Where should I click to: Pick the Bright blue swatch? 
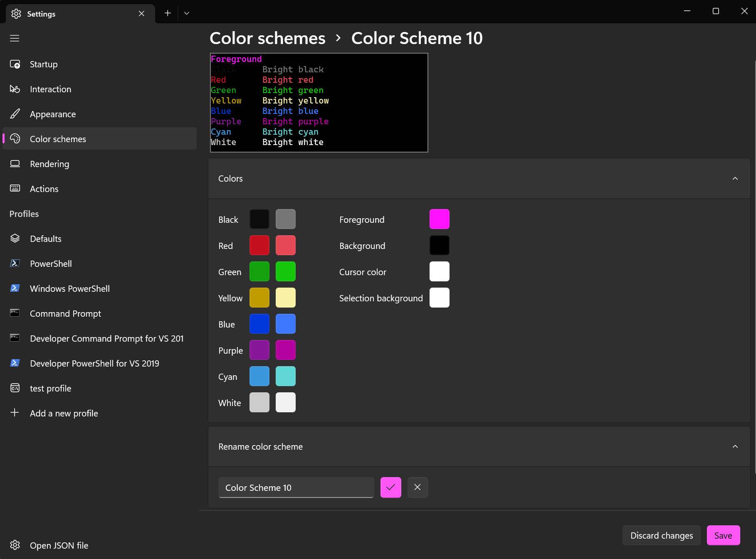[x=286, y=324]
